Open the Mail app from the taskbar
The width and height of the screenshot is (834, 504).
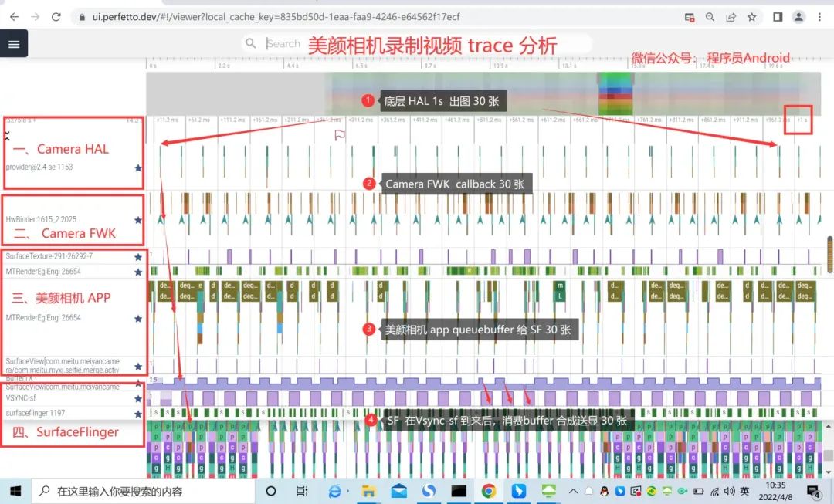[x=398, y=491]
